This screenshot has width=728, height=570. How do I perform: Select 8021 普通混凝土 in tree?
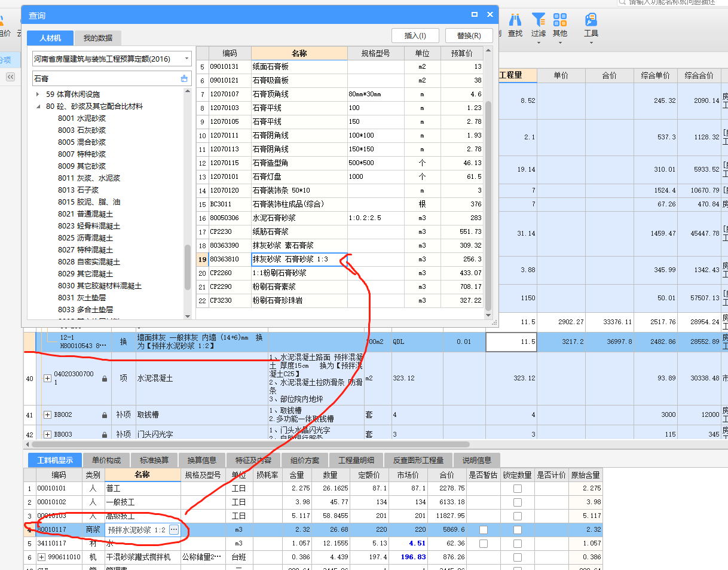pyautogui.click(x=85, y=214)
